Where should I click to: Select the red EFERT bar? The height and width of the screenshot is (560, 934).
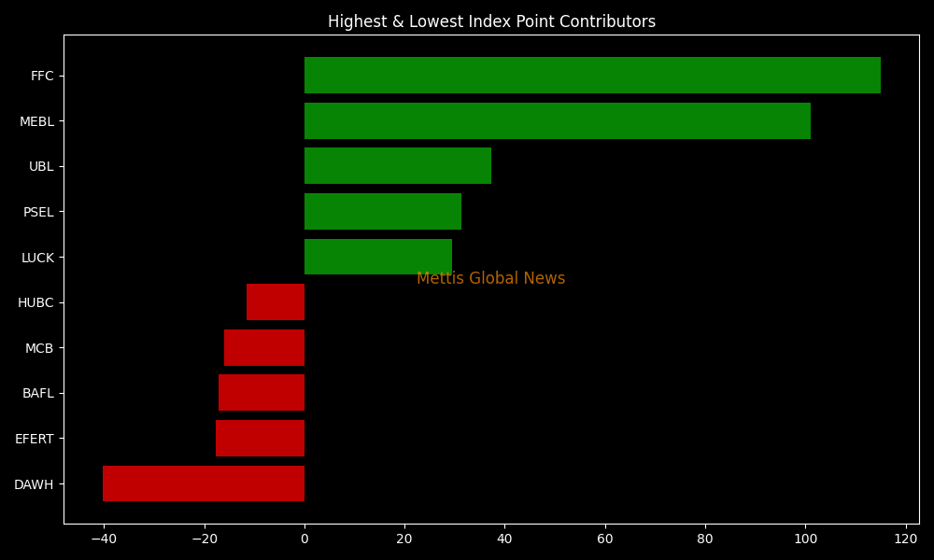261,438
